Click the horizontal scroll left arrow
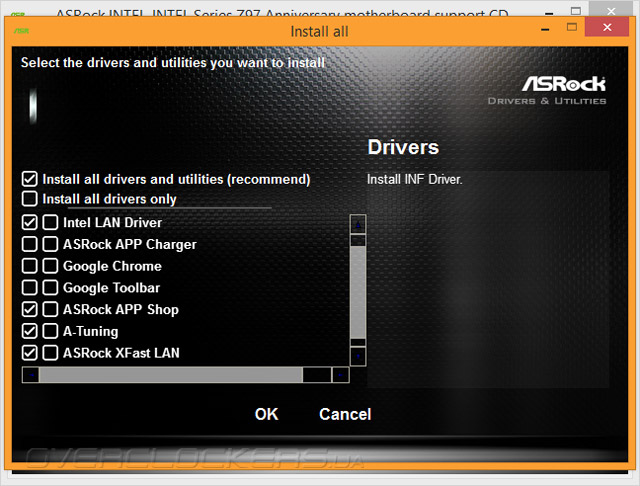The width and height of the screenshot is (640, 486). coord(31,375)
